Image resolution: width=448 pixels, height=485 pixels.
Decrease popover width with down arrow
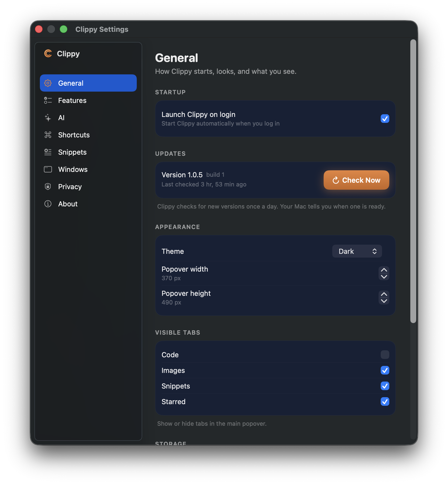(x=384, y=277)
